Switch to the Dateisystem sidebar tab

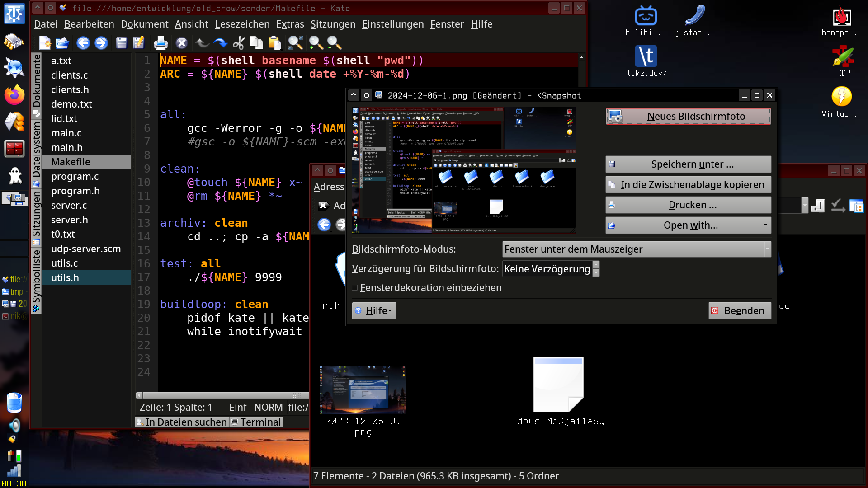click(36, 154)
